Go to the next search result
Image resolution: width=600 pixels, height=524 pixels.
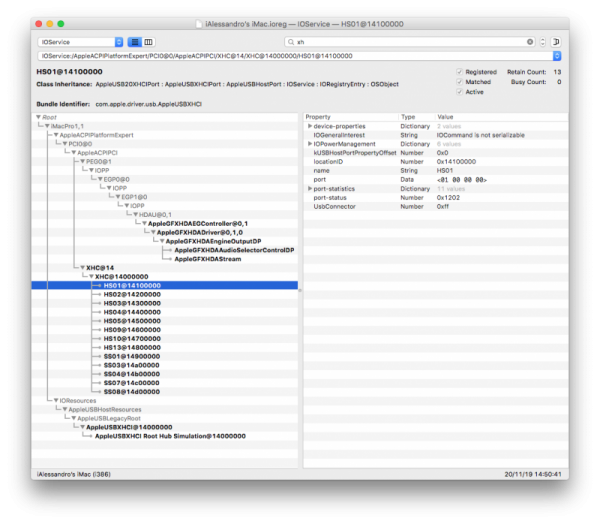tap(542, 45)
